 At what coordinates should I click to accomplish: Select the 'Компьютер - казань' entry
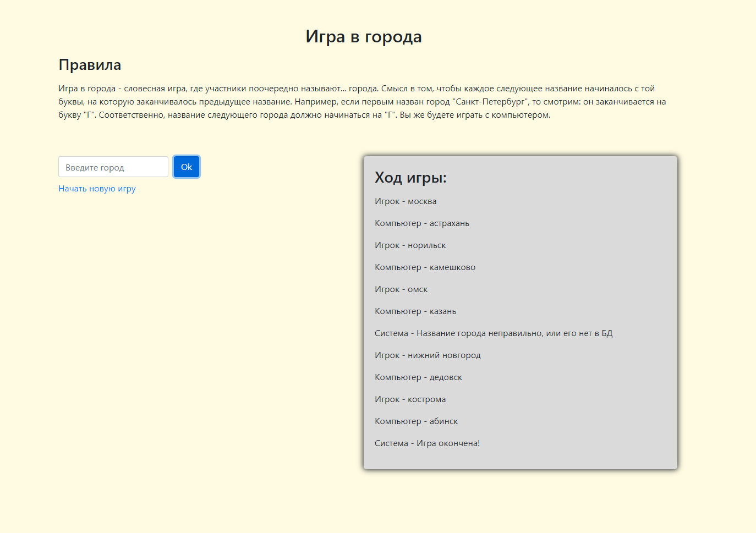[x=415, y=311]
